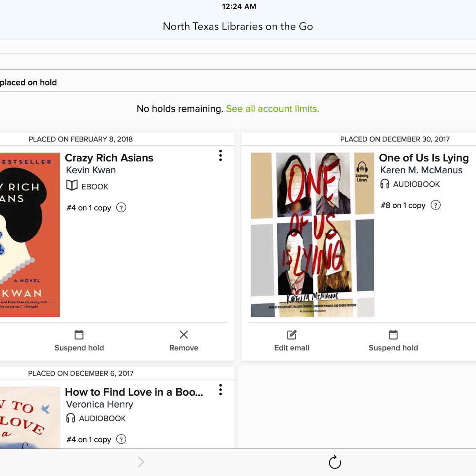Remove the Crazy Rich Asians hold
The width and height of the screenshot is (476, 476).
pyautogui.click(x=184, y=341)
